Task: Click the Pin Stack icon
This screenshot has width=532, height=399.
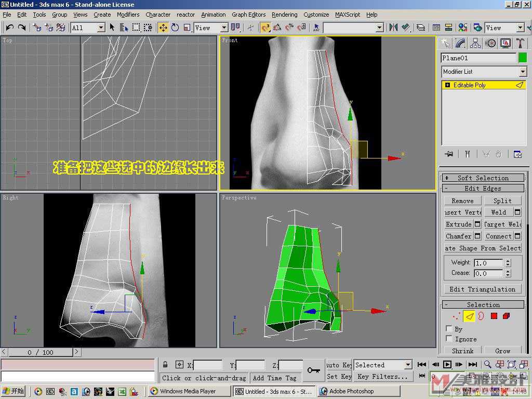Action: coord(449,154)
